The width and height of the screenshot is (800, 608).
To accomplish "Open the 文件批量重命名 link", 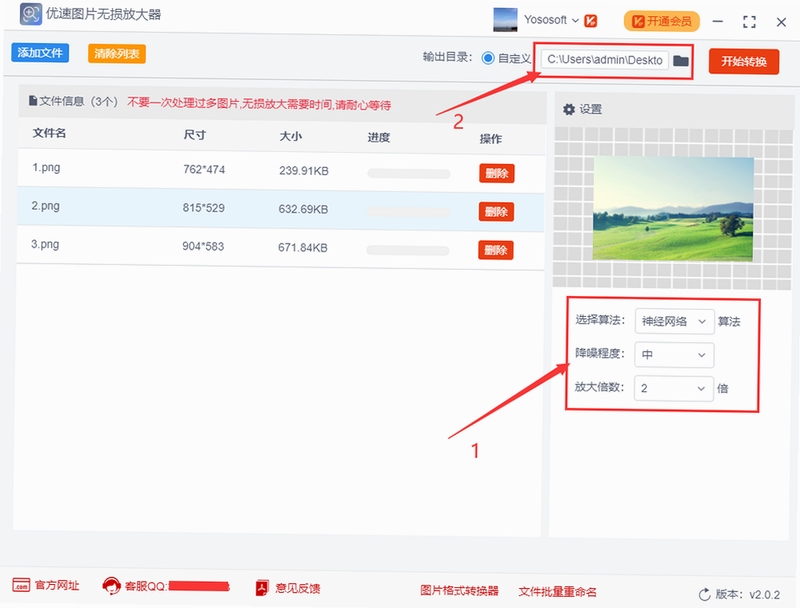I will pos(558,592).
